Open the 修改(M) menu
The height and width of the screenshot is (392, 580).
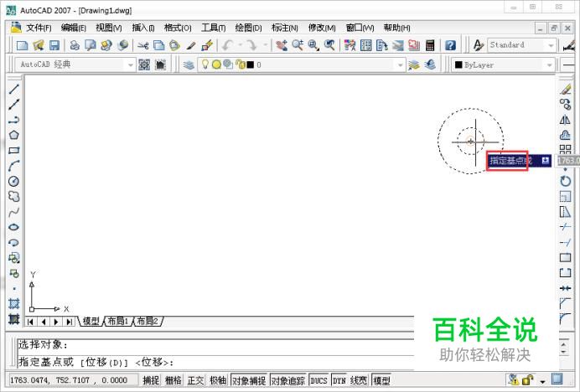click(x=322, y=28)
